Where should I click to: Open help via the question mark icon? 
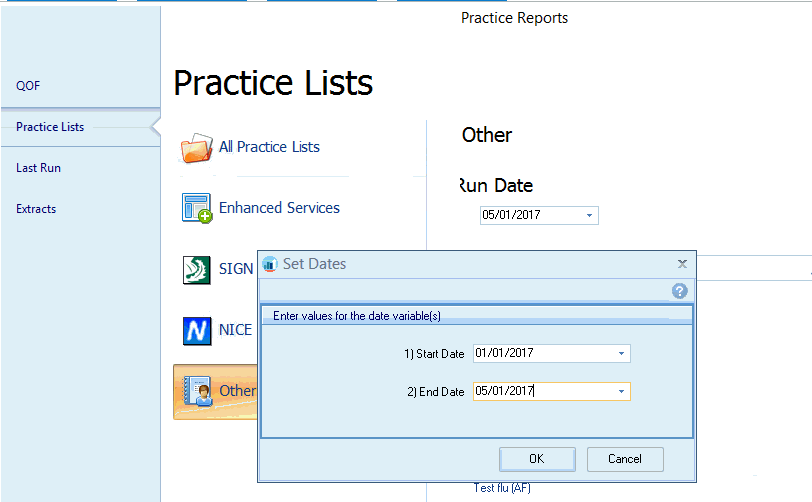pyautogui.click(x=680, y=291)
